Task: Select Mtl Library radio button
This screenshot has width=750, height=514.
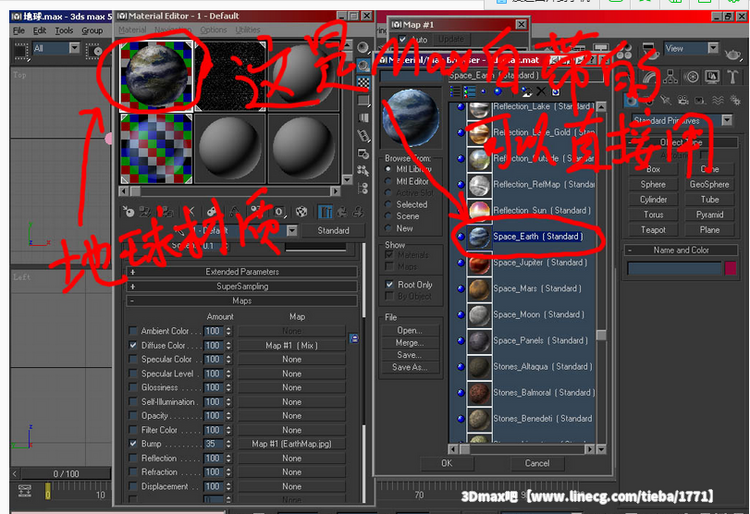Action: [388, 169]
